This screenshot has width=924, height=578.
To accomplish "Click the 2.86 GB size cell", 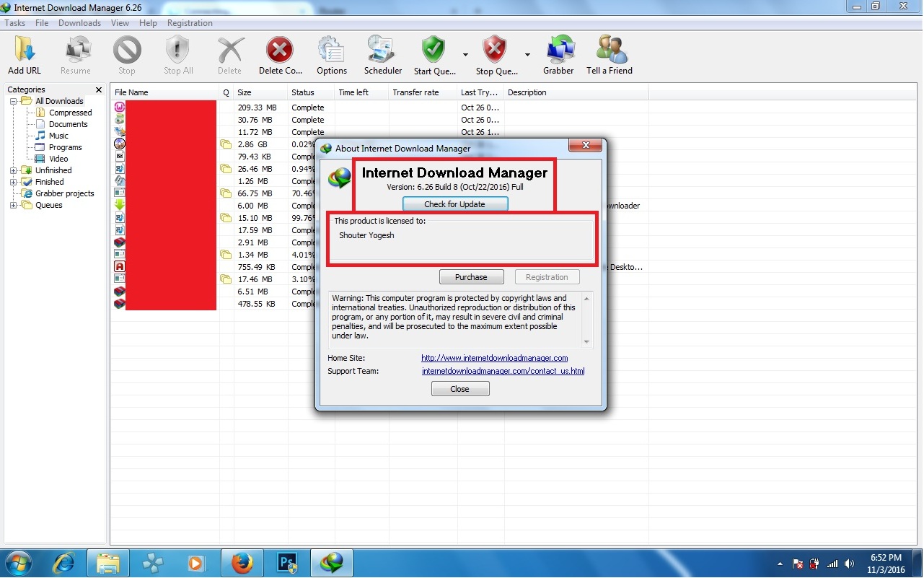I will 252,144.
